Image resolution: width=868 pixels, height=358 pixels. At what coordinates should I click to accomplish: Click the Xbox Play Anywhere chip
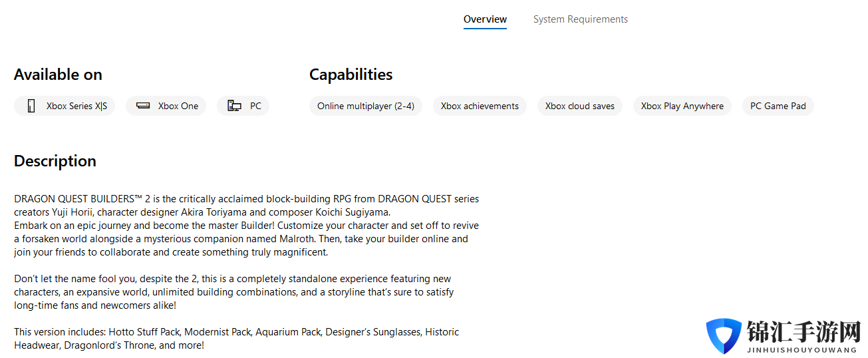(x=682, y=106)
